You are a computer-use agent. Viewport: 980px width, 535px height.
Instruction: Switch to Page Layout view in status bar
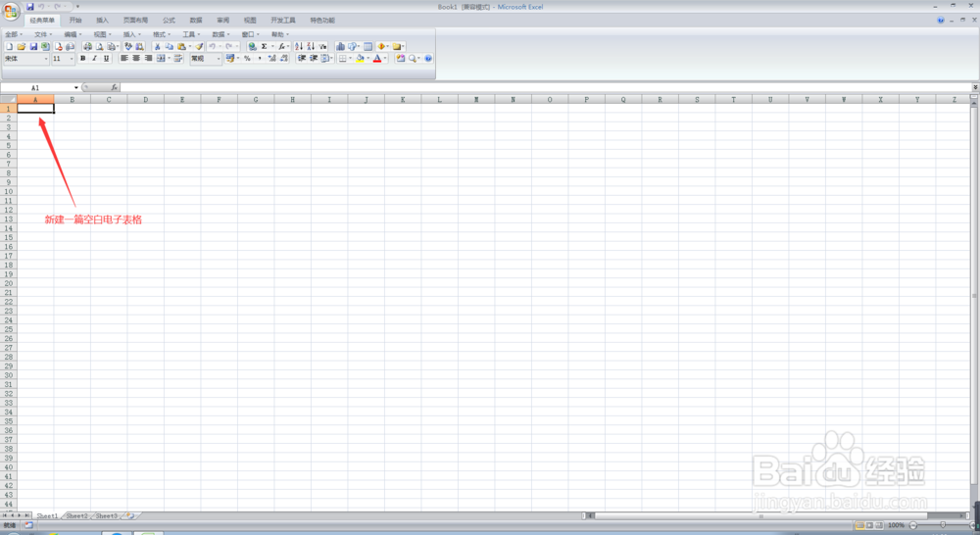click(869, 525)
